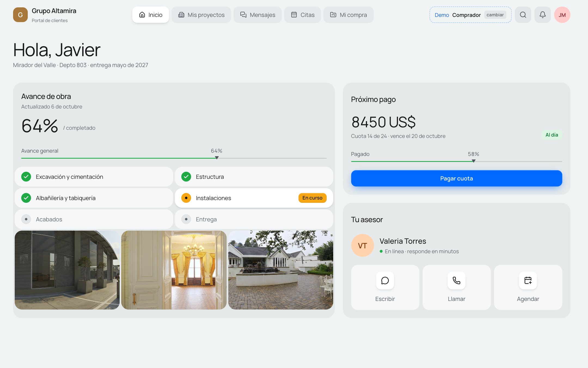
Task: Open the Mi compra tab
Action: [x=348, y=15]
